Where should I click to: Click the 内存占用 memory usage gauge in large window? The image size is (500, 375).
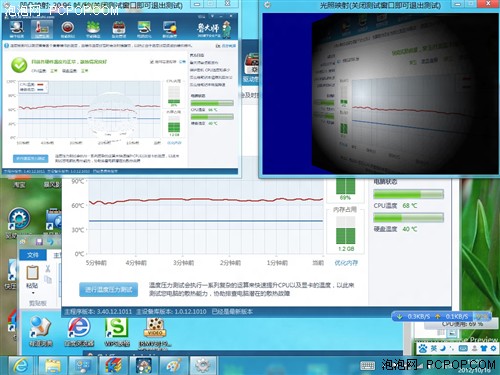coord(345,230)
